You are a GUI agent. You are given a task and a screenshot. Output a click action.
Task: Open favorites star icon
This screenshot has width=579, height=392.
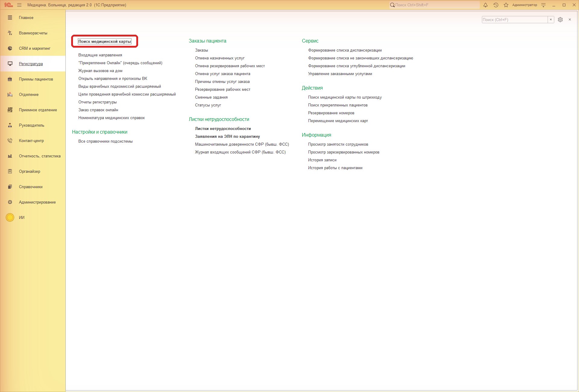pos(506,5)
